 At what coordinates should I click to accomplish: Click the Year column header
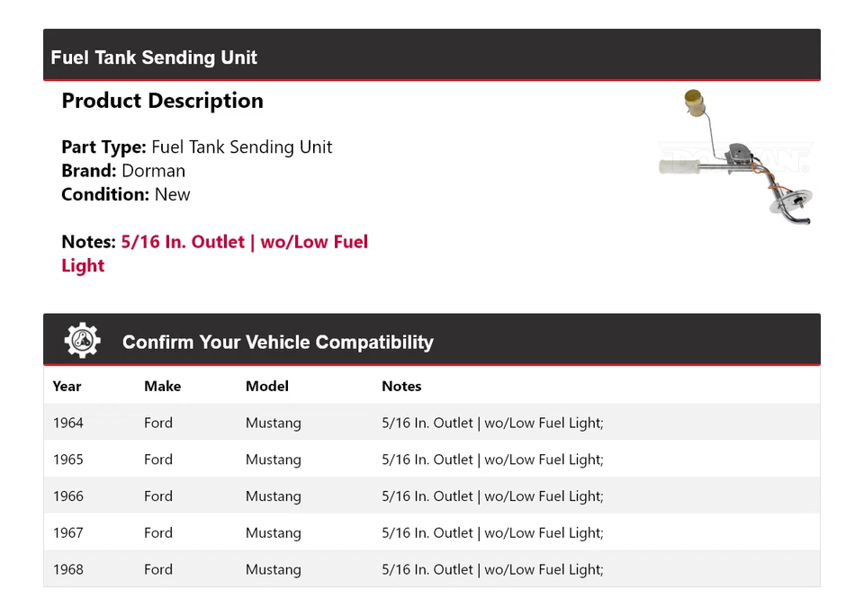pos(67,386)
